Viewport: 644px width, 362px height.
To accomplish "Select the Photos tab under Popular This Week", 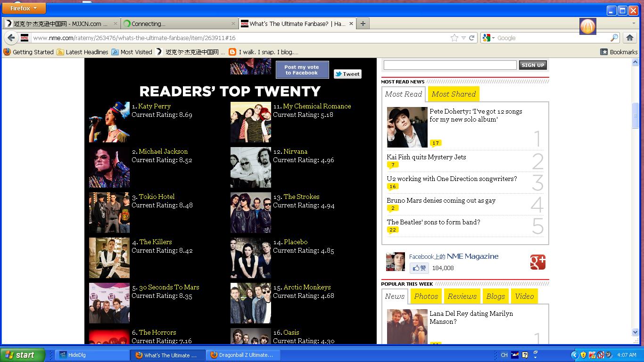I will [426, 296].
